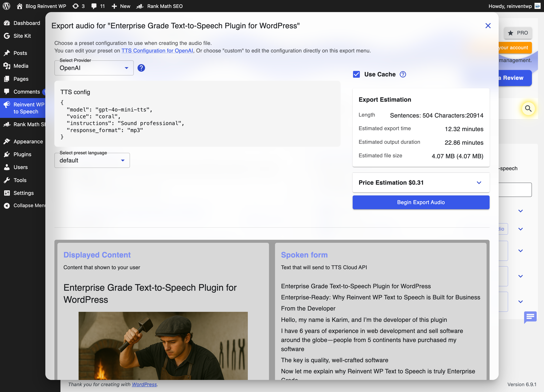Click the WordPress logo icon
Image resolution: width=544 pixels, height=392 pixels.
pyautogui.click(x=6, y=6)
